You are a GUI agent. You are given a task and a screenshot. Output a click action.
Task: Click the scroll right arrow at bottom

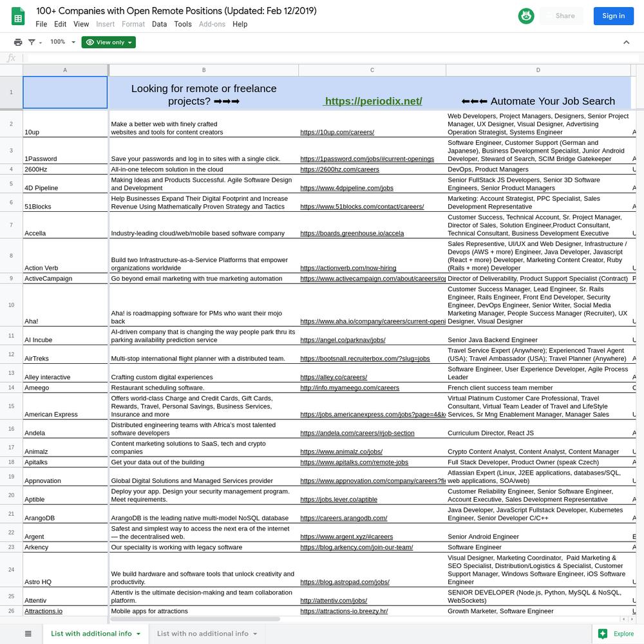coord(632,619)
